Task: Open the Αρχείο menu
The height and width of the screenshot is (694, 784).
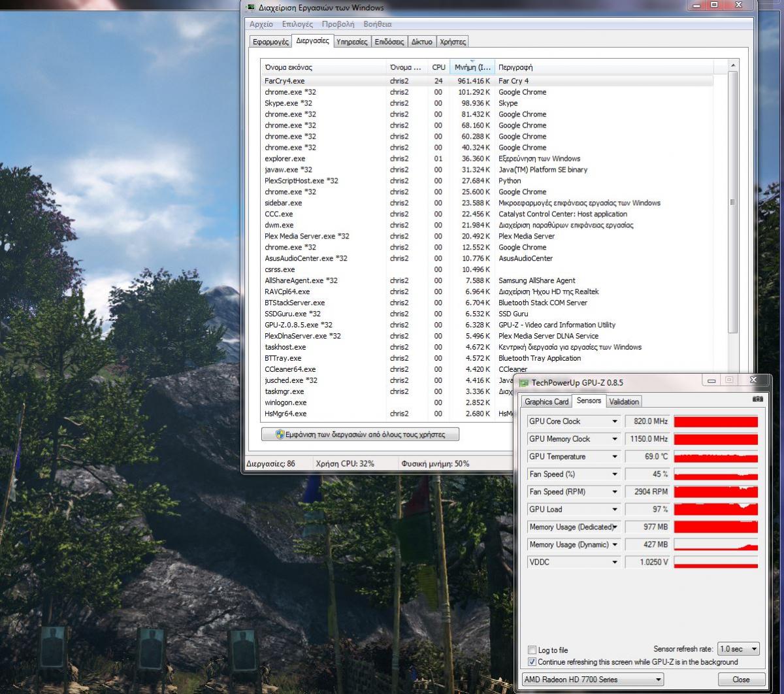Action: 261,24
